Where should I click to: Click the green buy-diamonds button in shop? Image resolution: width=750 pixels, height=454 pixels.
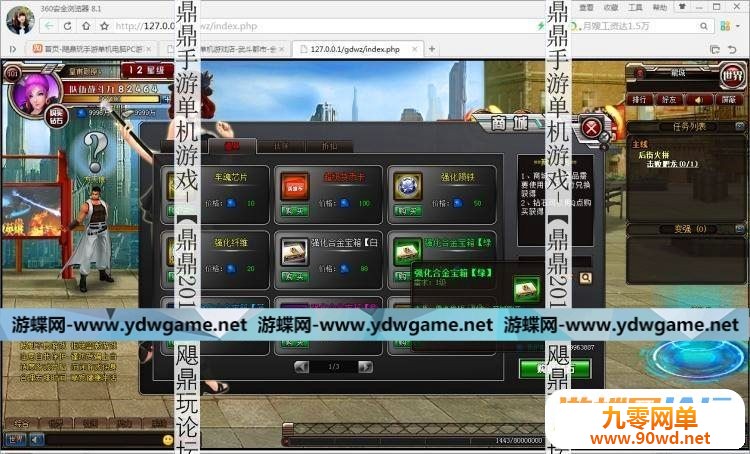(555, 369)
